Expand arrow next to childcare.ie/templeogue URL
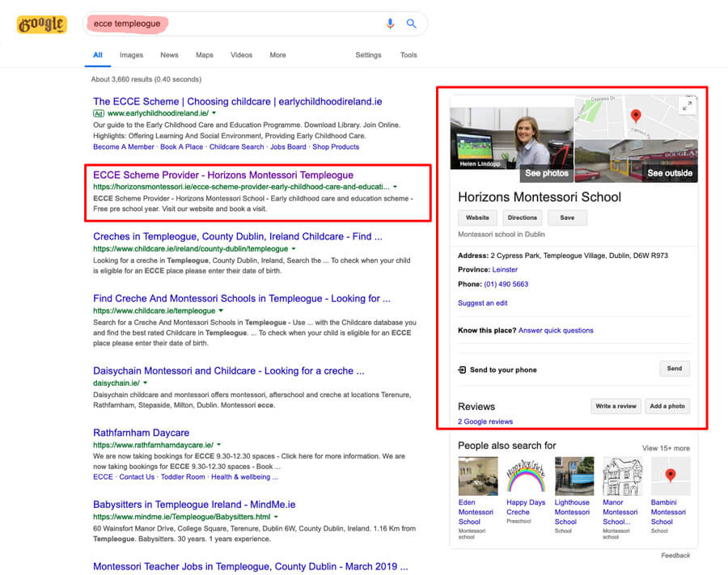This screenshot has width=728, height=575. coord(221,311)
